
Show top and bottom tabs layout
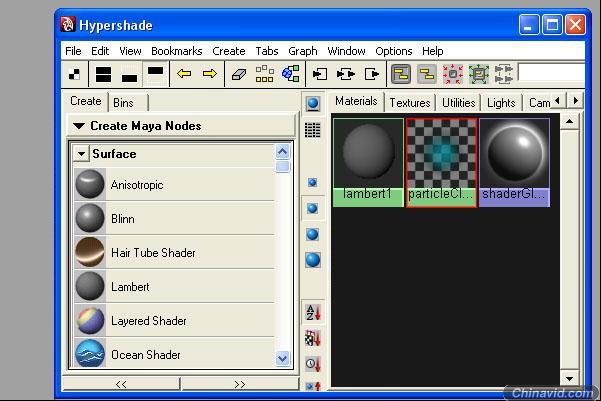103,74
